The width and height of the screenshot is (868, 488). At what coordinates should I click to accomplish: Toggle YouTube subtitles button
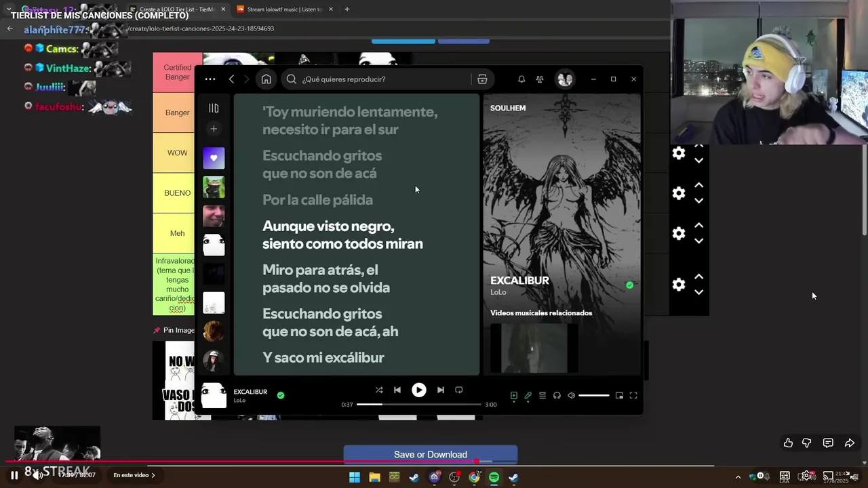785,476
